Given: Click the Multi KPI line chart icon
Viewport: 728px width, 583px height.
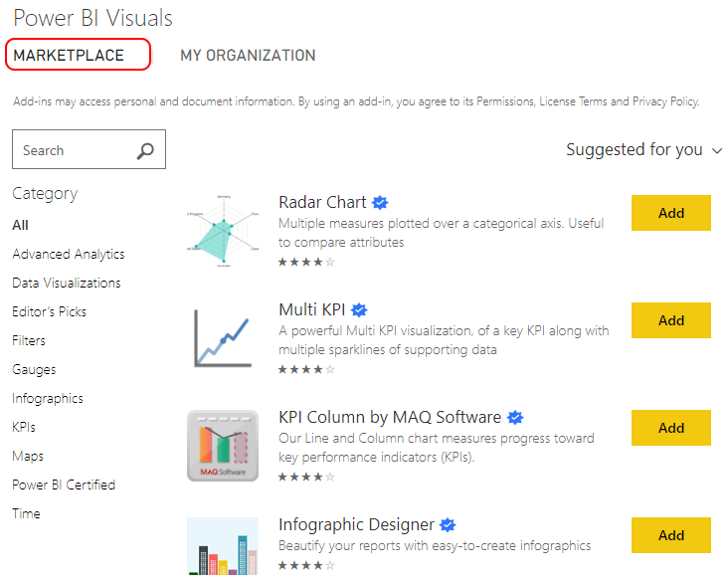Looking at the screenshot, I should (223, 338).
